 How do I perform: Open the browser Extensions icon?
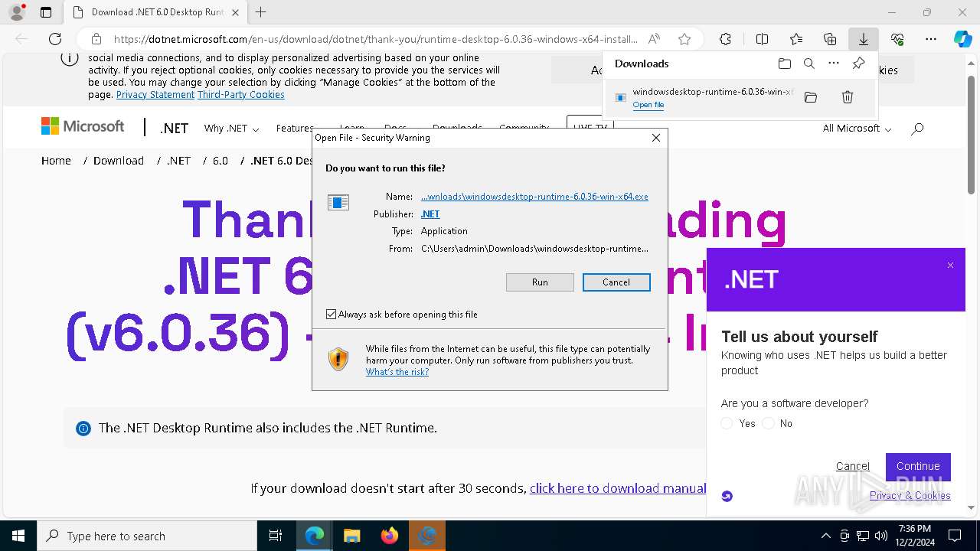[725, 39]
